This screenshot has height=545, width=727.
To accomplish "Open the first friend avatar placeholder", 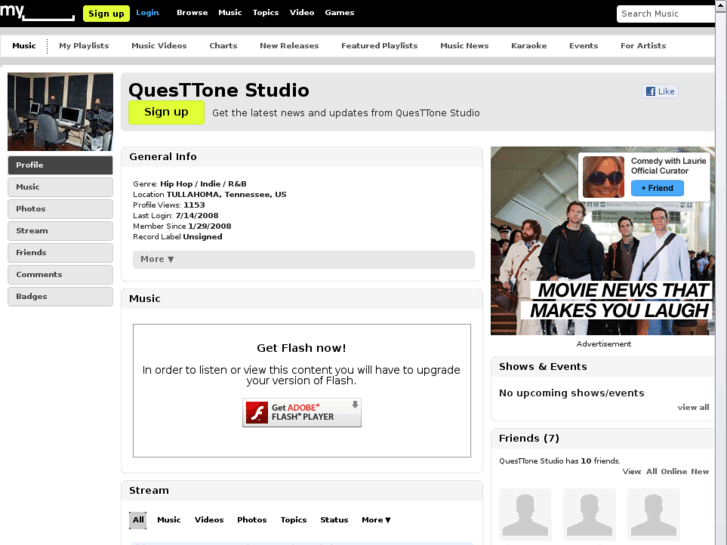I will click(x=525, y=514).
